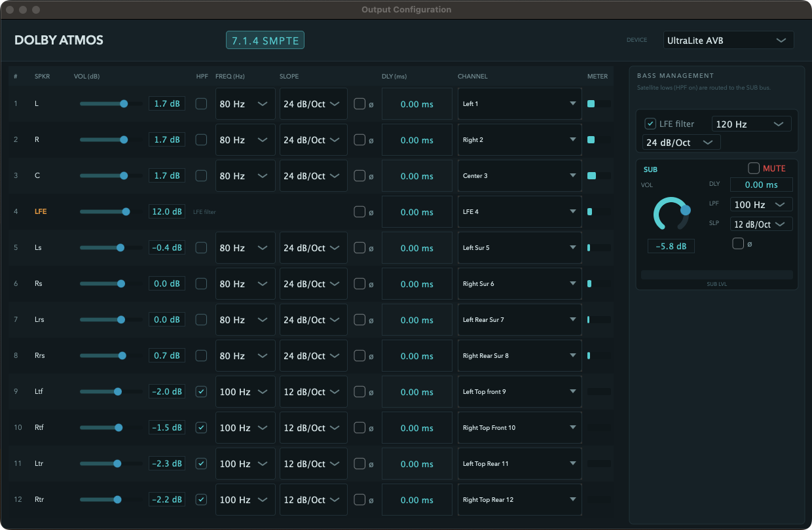Click LFE volume field showing 12.0 dB
Screen dimensions: 812x530
(167, 211)
